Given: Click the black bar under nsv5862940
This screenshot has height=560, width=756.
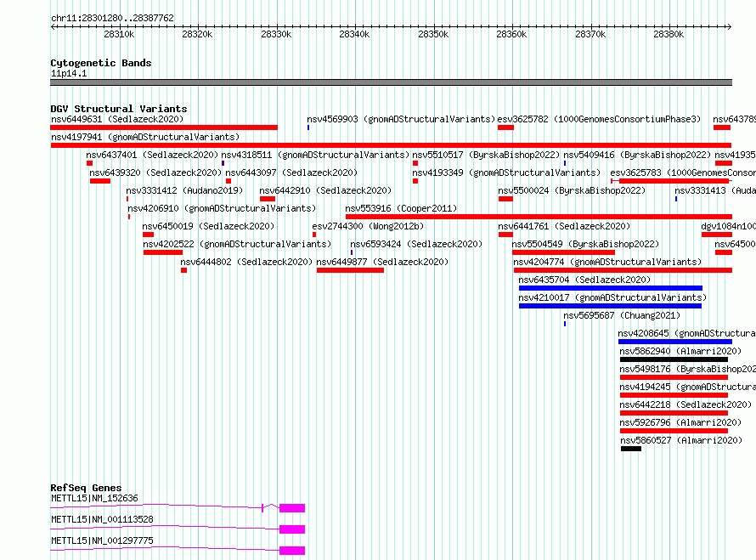Looking at the screenshot, I should [x=674, y=359].
